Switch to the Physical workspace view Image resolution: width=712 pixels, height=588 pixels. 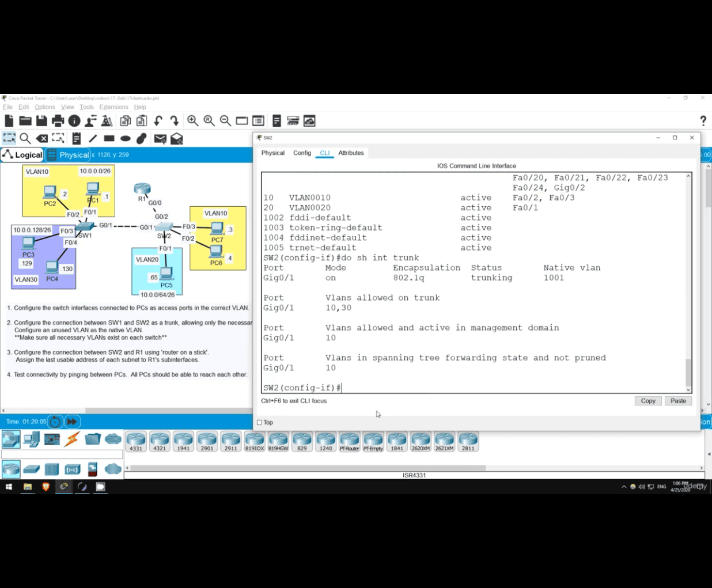pos(67,155)
